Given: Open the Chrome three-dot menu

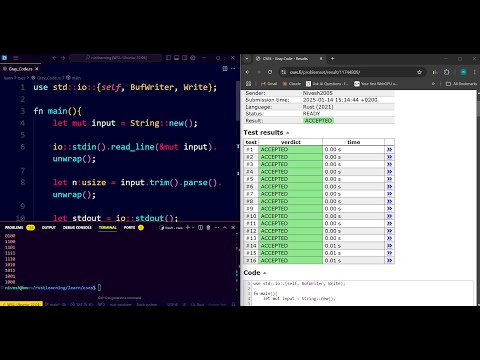Looking at the screenshot, I should point(474,72).
